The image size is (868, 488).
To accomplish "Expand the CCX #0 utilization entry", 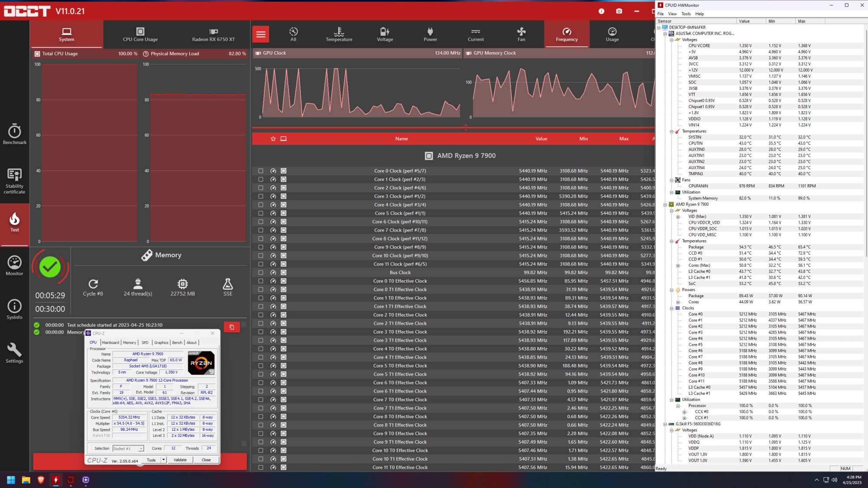I will coord(684,412).
